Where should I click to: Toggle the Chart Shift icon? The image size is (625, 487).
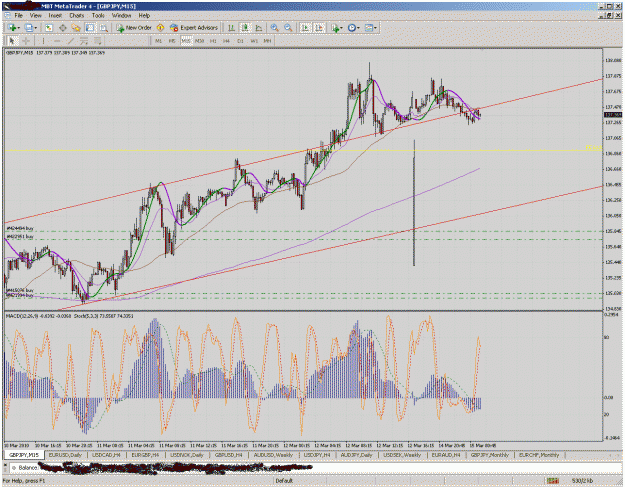tap(319, 27)
